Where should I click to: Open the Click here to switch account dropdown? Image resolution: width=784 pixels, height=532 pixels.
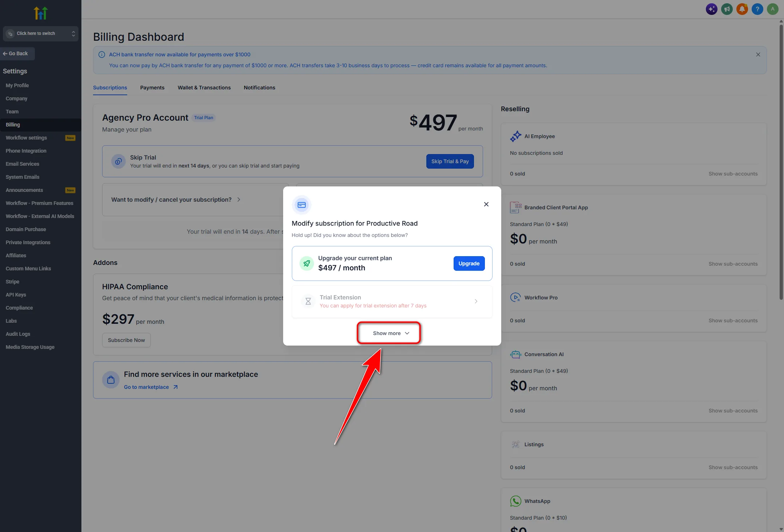pyautogui.click(x=41, y=33)
